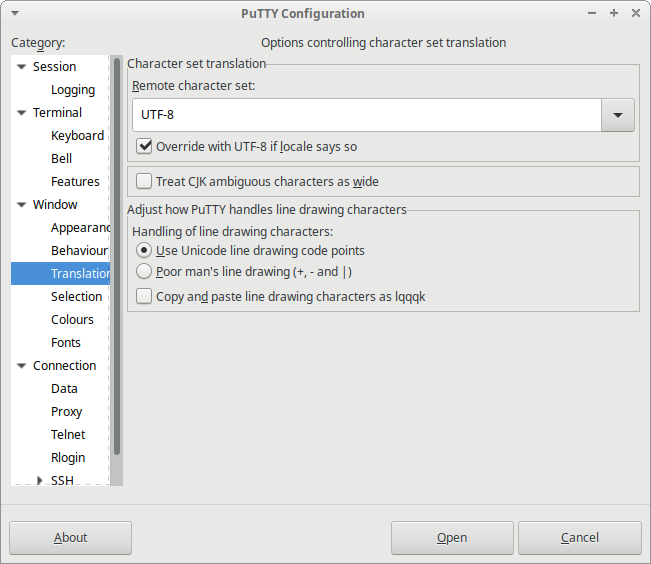
Task: Click the category tree vertical scrollbar
Action: pos(117,260)
